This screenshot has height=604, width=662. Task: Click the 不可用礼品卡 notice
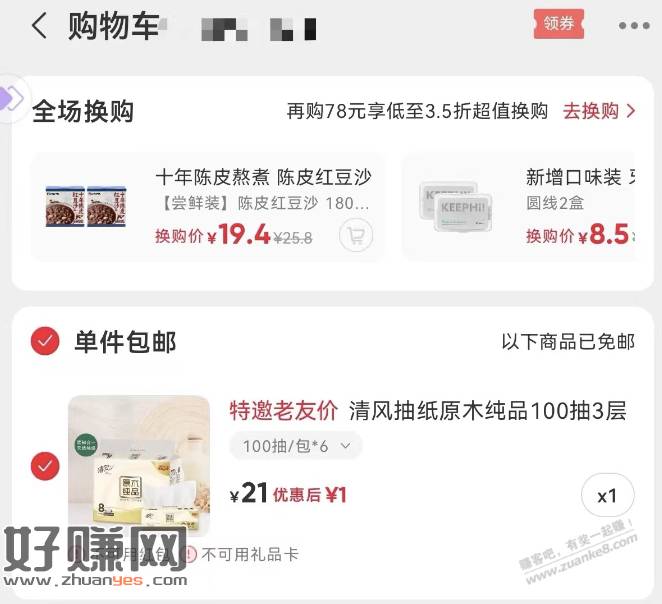(x=242, y=554)
